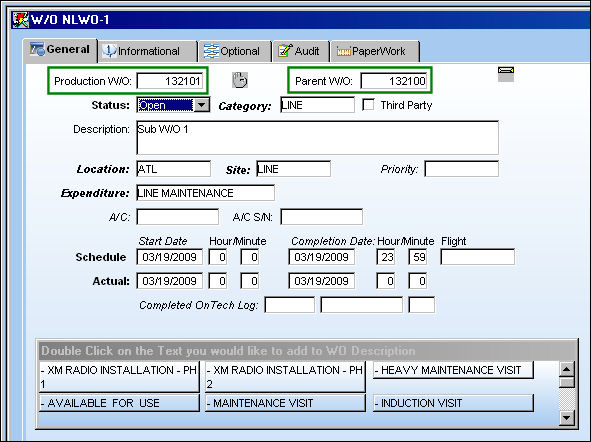Click the description list scroll down arrow
591x442 pixels.
[567, 418]
